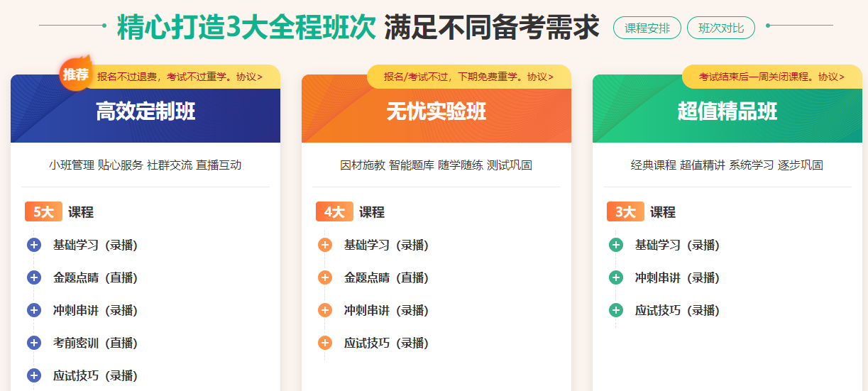Expand 应试技巧 in the 无忧实验班 card
The image size is (868, 391).
[325, 343]
